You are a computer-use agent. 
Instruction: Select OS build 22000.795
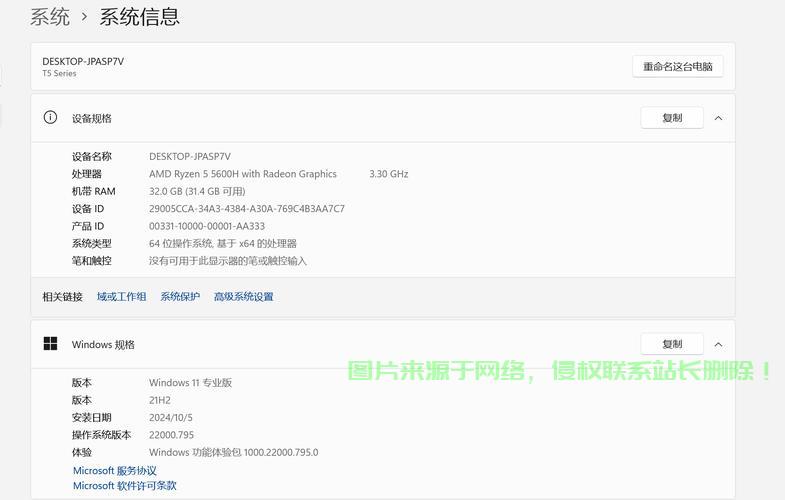pos(171,435)
